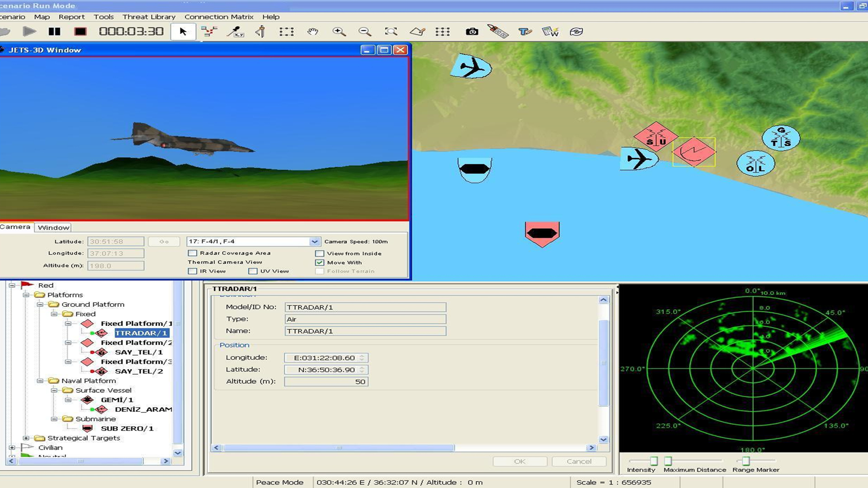Select the arrow selection tool
868x488 pixels.
point(183,32)
